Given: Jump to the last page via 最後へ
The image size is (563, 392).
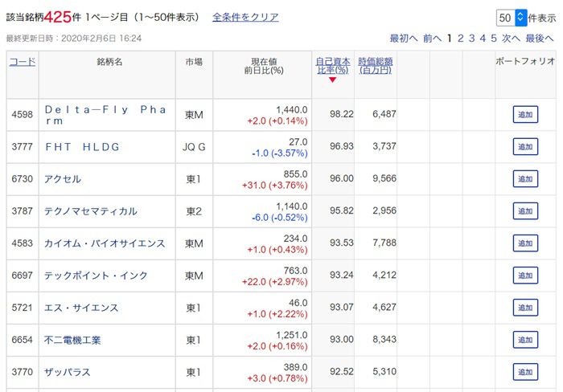Looking at the screenshot, I should tap(540, 38).
